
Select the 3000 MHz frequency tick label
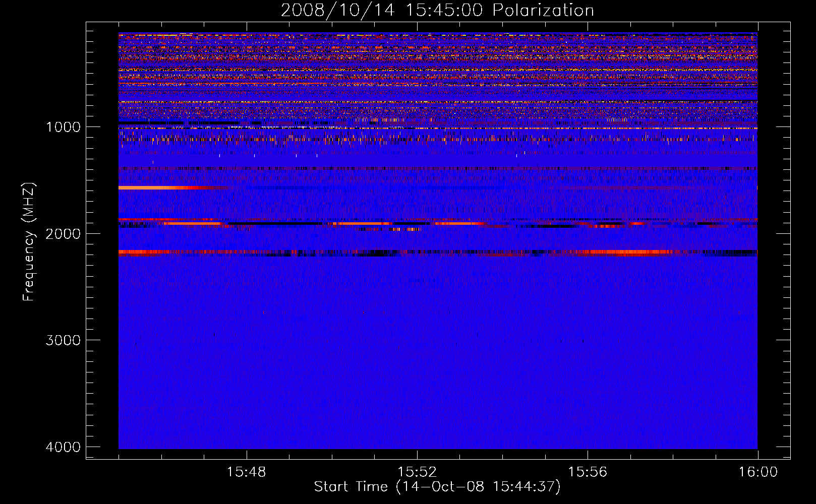pyautogui.click(x=63, y=340)
